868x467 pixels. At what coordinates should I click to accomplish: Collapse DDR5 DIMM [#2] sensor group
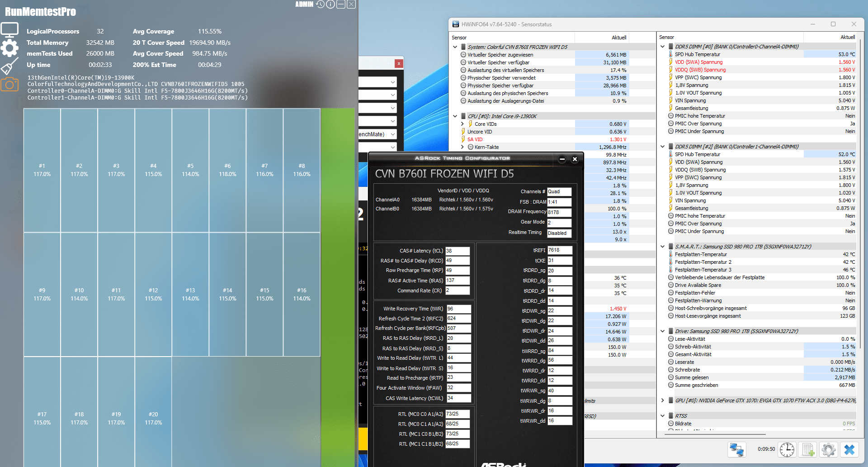point(662,147)
